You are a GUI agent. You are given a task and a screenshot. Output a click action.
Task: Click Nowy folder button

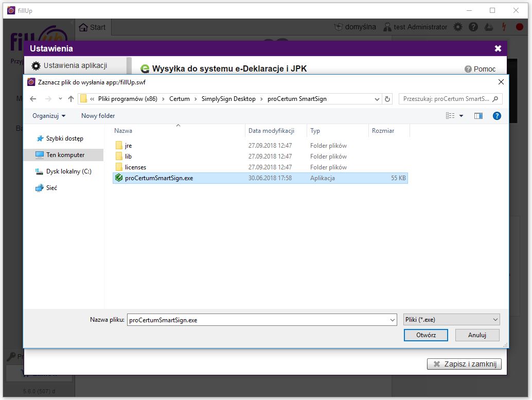point(98,116)
